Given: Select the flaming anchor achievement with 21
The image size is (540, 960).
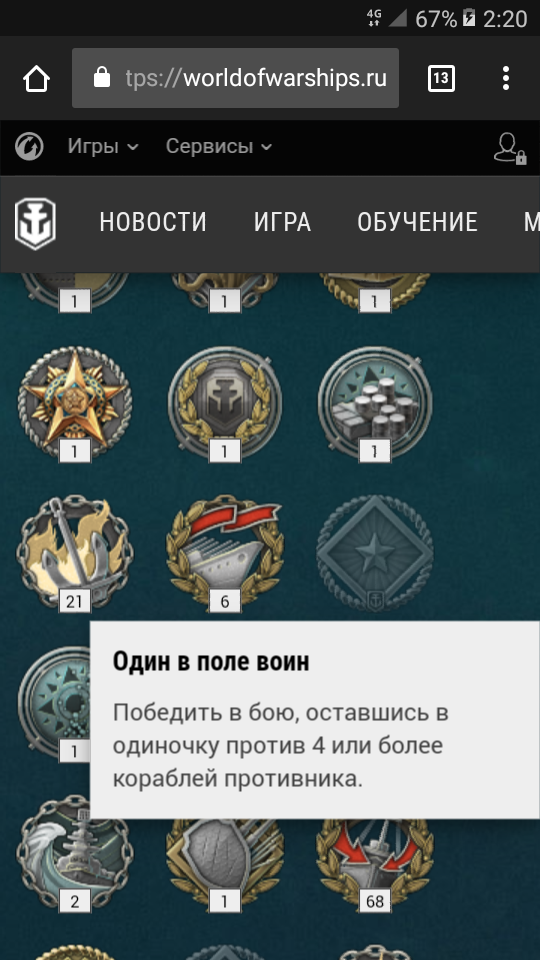Looking at the screenshot, I should point(75,553).
